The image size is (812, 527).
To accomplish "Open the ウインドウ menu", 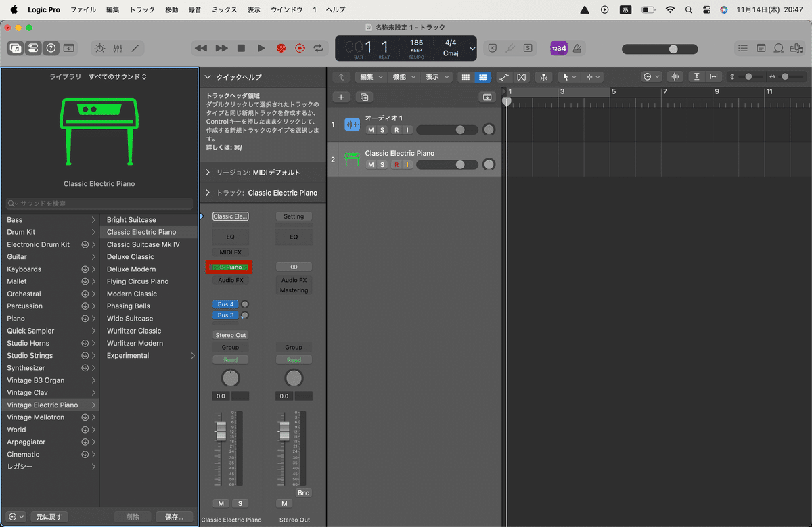I will [x=286, y=9].
